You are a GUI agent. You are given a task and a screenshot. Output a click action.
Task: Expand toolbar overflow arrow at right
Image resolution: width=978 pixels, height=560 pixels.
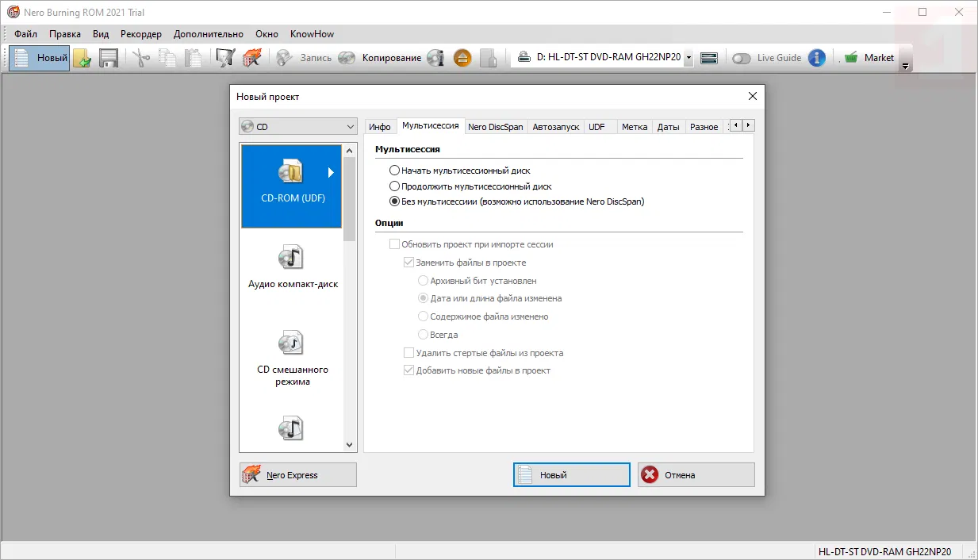click(906, 67)
